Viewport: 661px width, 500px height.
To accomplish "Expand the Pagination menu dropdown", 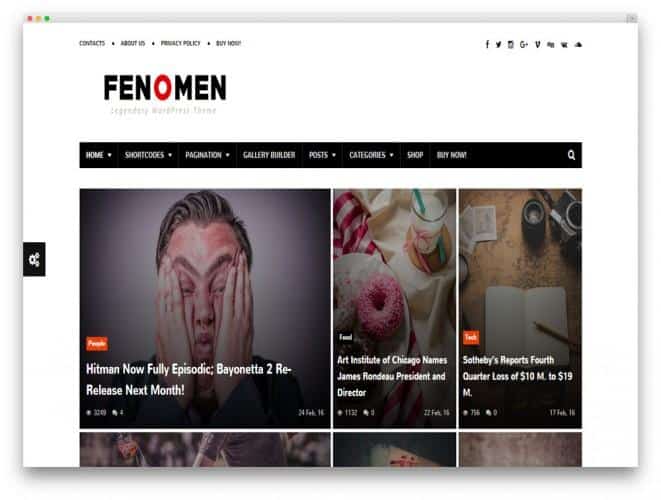I will (x=207, y=155).
